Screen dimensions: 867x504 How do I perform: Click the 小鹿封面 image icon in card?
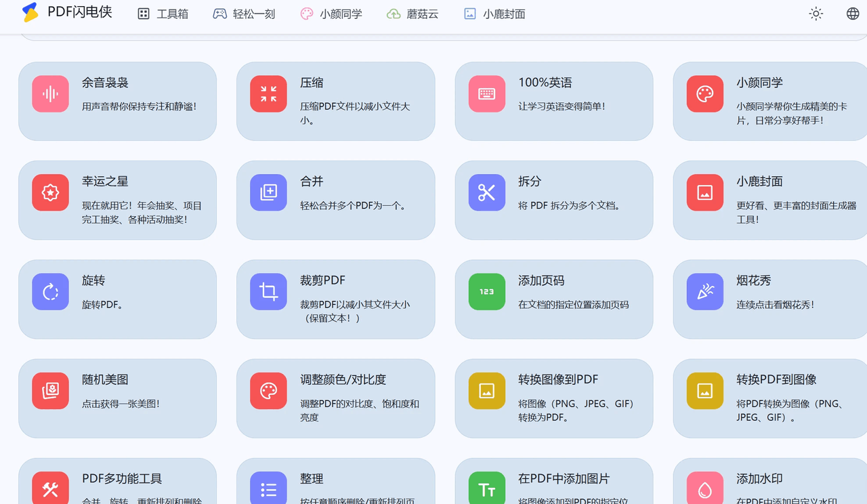tap(705, 192)
